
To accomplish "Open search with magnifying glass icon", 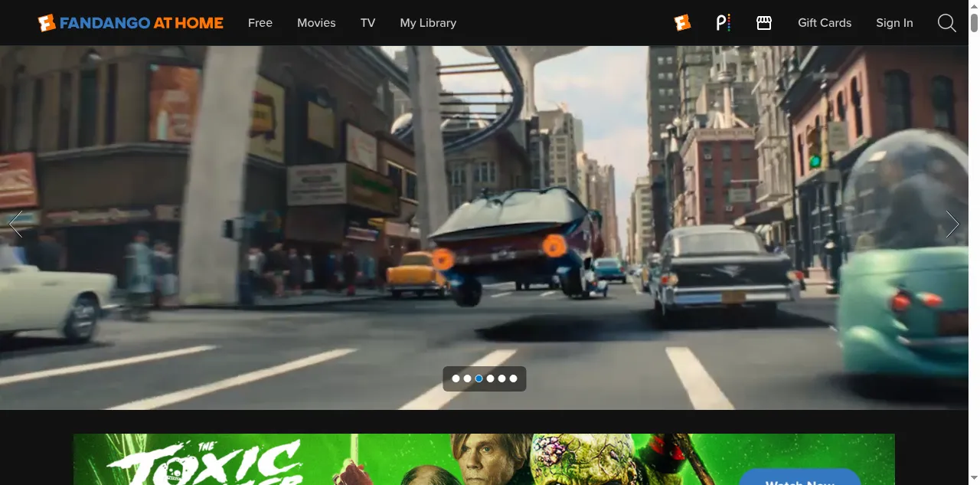I will point(947,23).
